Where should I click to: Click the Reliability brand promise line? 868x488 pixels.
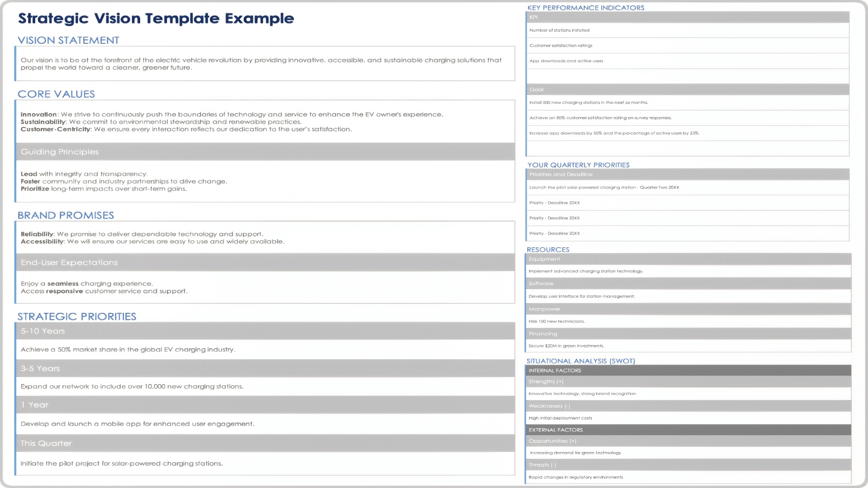(142, 234)
